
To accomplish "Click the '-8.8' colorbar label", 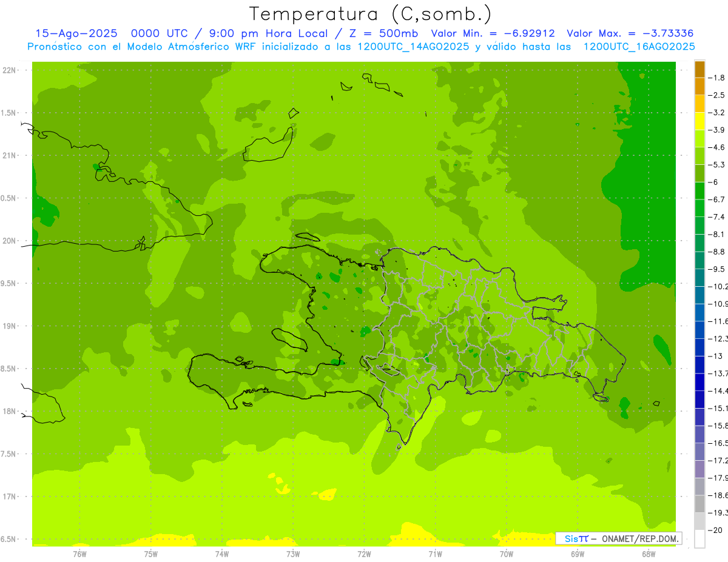I will pos(718,252).
